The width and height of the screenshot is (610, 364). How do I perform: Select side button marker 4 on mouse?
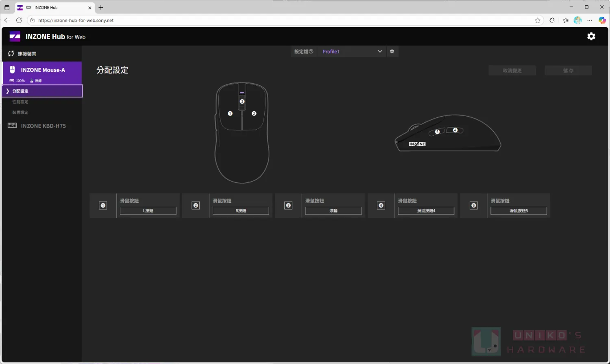click(455, 130)
